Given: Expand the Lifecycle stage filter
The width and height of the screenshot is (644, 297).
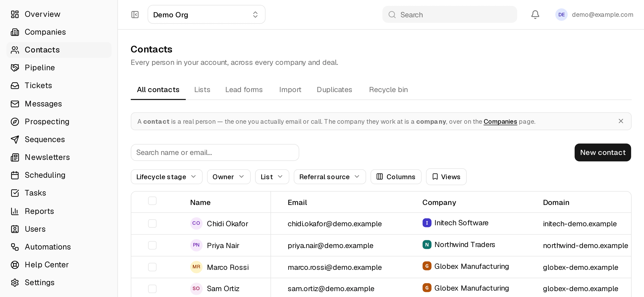Looking at the screenshot, I should 167,177.
